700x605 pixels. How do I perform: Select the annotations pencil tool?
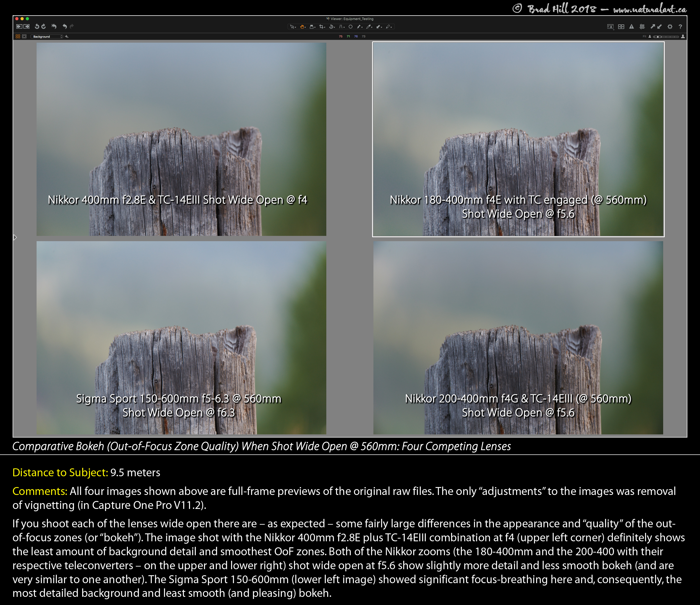click(389, 27)
